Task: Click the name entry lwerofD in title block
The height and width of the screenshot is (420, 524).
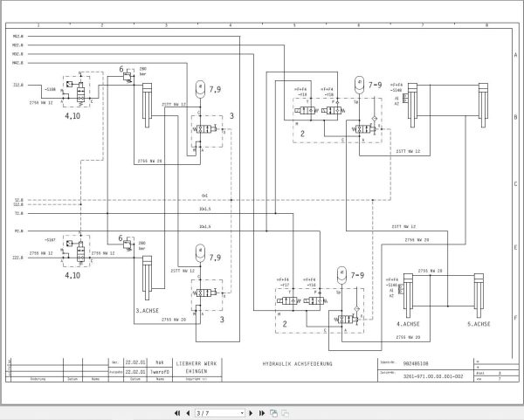Action: [160, 372]
